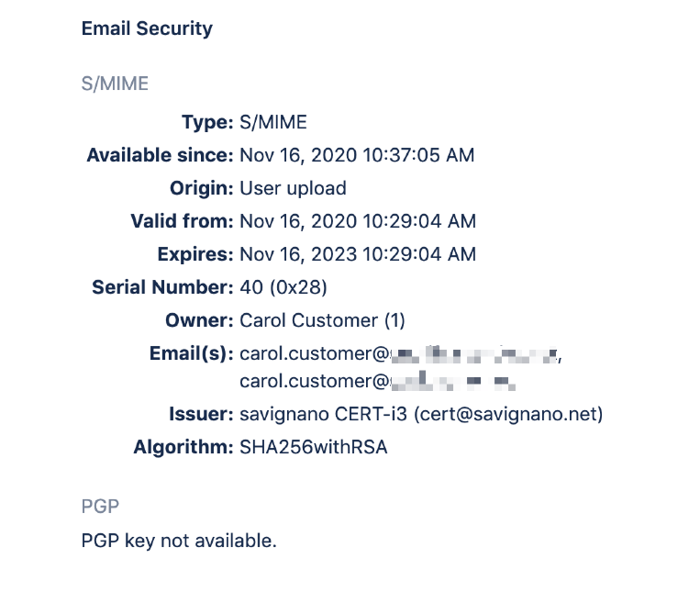700x603 pixels.
Task: Click the Email(s) field label
Action: tap(191, 354)
